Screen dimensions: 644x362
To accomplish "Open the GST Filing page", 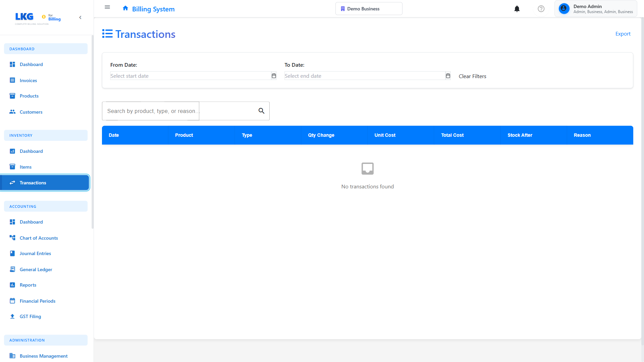I will point(30,316).
